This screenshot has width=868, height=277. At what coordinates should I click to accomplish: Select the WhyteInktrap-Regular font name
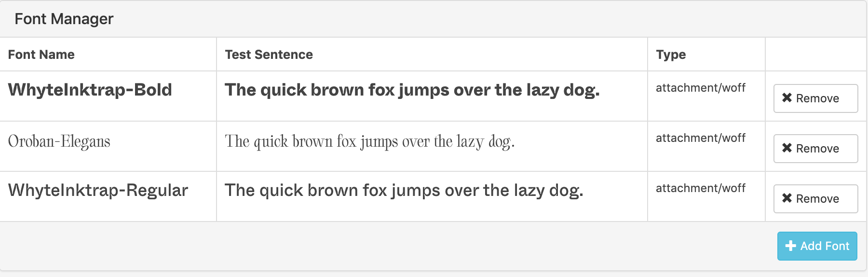click(98, 190)
